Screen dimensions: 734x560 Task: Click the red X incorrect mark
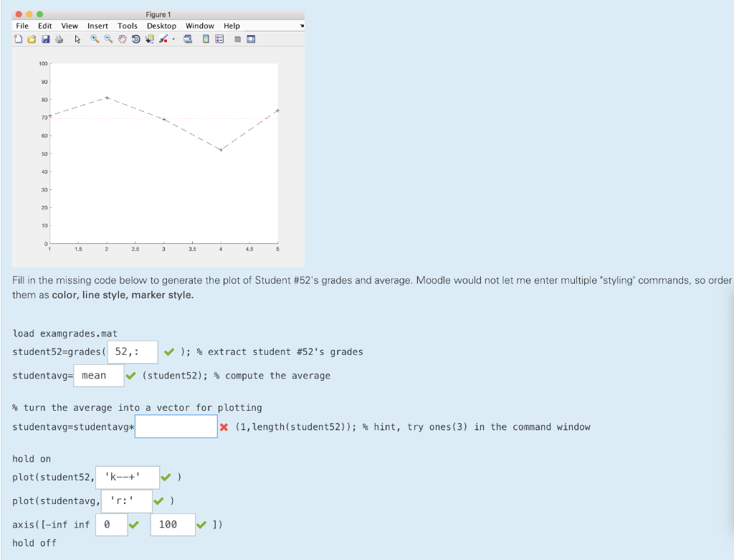click(224, 427)
